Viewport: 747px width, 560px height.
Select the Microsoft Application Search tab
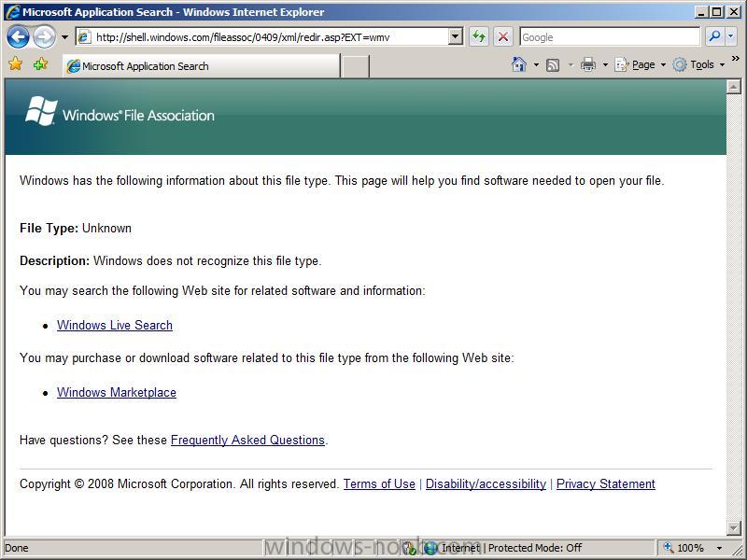[x=202, y=66]
